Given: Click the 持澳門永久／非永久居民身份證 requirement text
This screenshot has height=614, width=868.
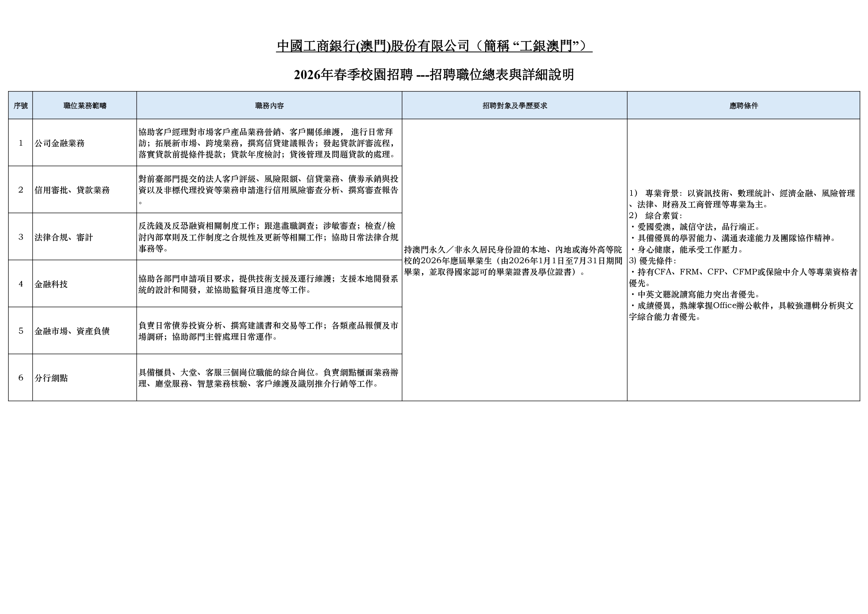Looking at the screenshot, I should pyautogui.click(x=513, y=261).
